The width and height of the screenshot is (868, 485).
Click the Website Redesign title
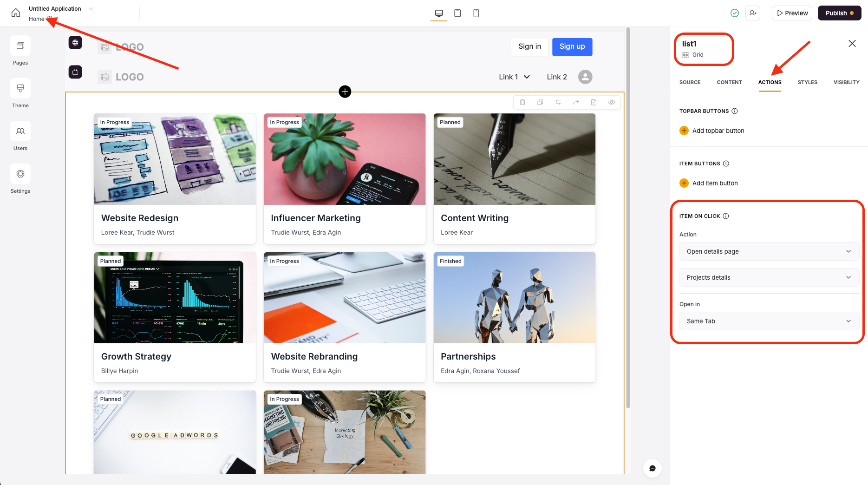tap(140, 218)
